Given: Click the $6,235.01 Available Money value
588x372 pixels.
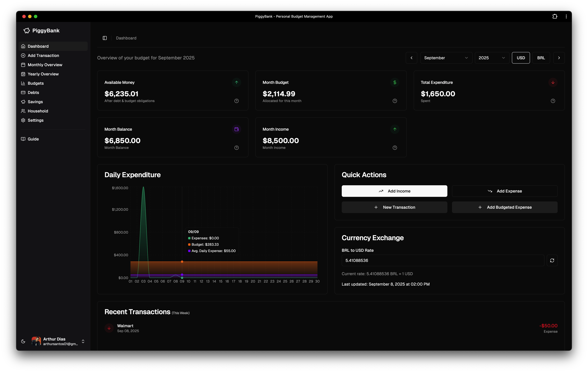Looking at the screenshot, I should point(121,94).
